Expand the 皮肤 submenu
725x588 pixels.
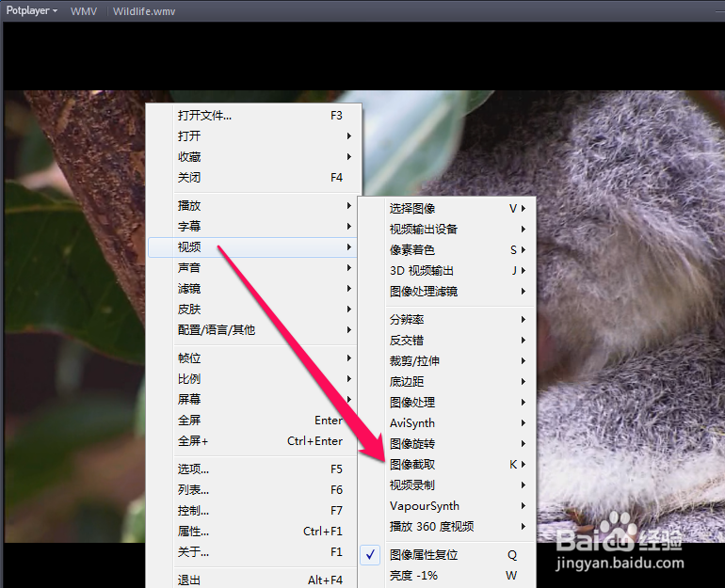(252, 310)
